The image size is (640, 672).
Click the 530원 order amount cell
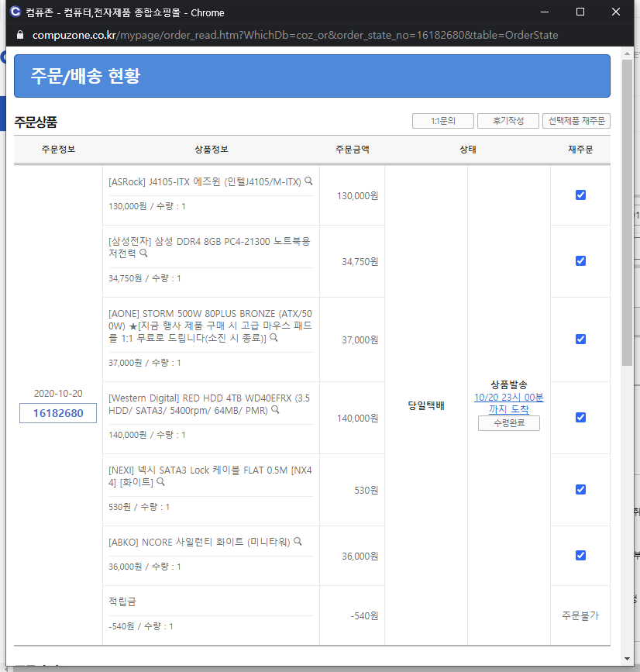[x=366, y=490]
